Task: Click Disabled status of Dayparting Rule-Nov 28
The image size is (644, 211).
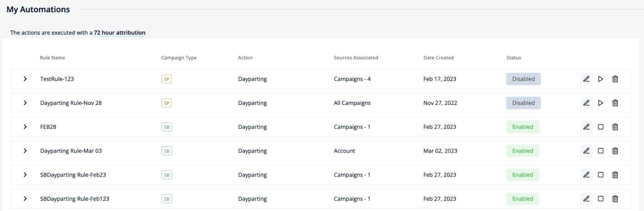Action: (524, 103)
